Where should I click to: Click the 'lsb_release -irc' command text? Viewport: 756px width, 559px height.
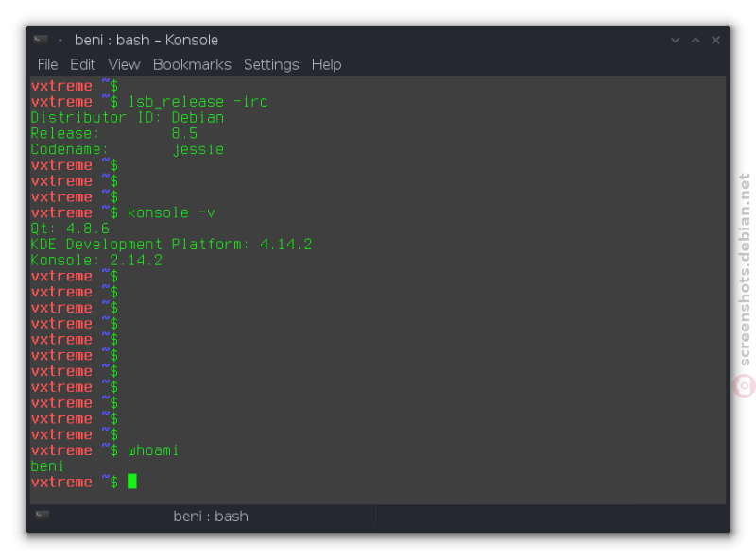tap(198, 102)
